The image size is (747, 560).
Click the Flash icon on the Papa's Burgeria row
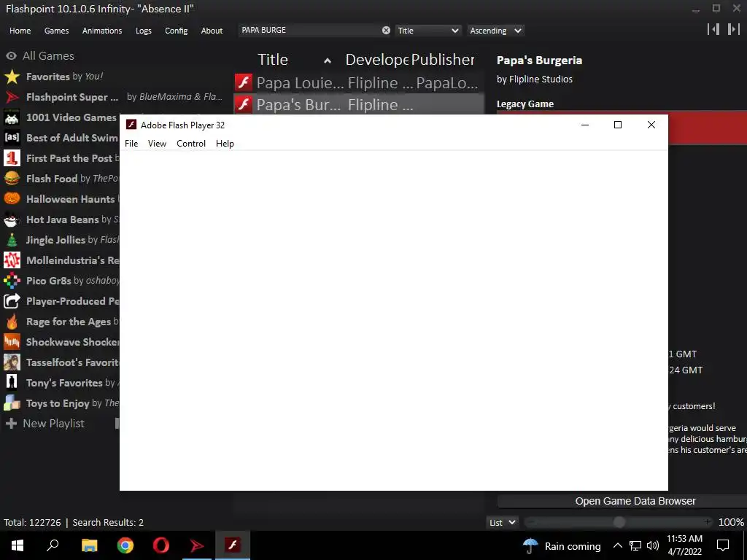(x=244, y=104)
